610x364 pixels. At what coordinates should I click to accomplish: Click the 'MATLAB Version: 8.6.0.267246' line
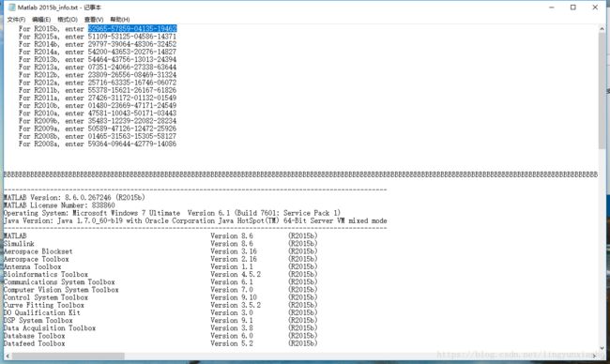click(74, 198)
